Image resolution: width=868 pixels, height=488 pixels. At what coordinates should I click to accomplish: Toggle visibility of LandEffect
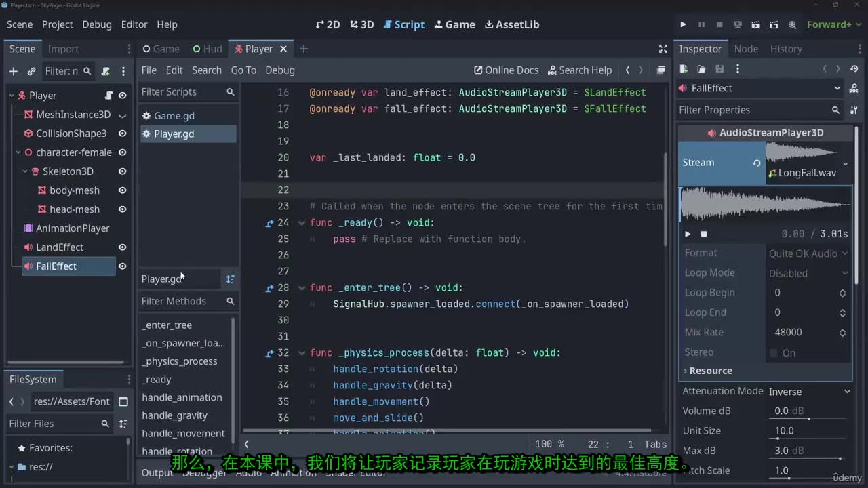(x=123, y=247)
